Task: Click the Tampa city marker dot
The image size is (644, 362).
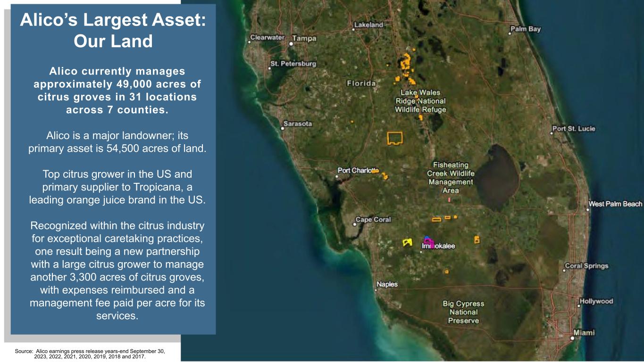Action: [292, 43]
